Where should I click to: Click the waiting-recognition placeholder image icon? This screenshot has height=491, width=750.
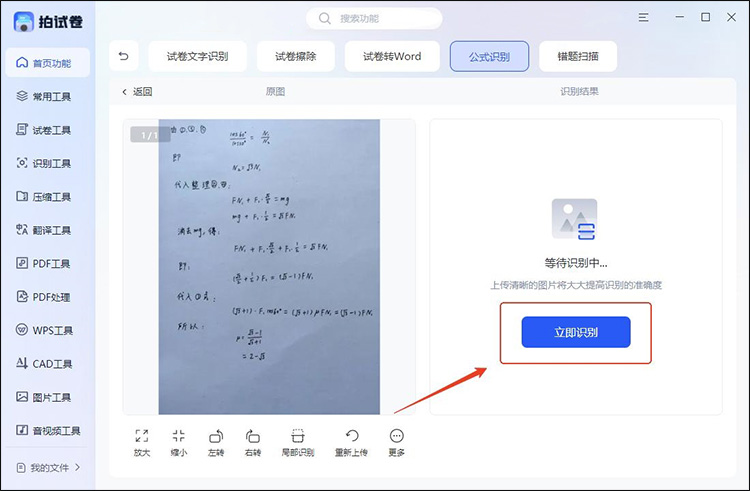pyautogui.click(x=574, y=219)
